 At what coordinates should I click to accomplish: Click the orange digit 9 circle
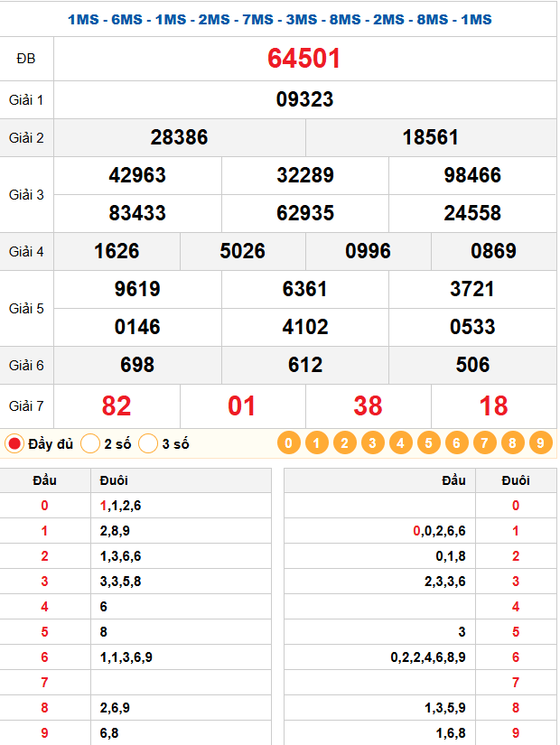click(x=540, y=442)
